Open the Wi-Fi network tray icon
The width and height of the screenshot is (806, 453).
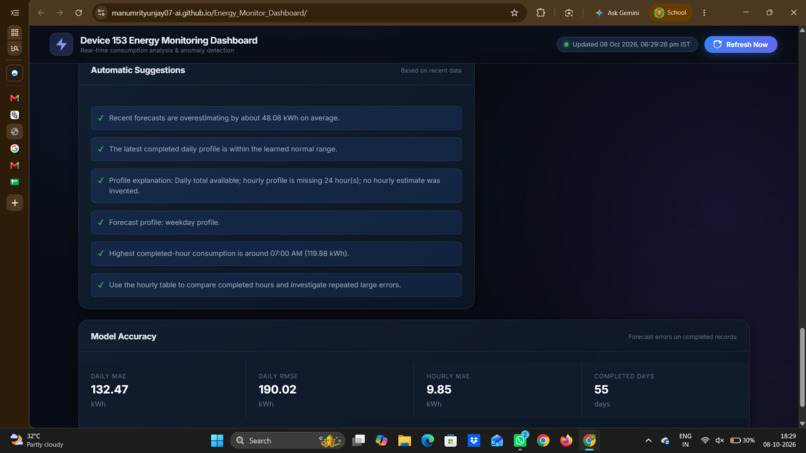705,440
